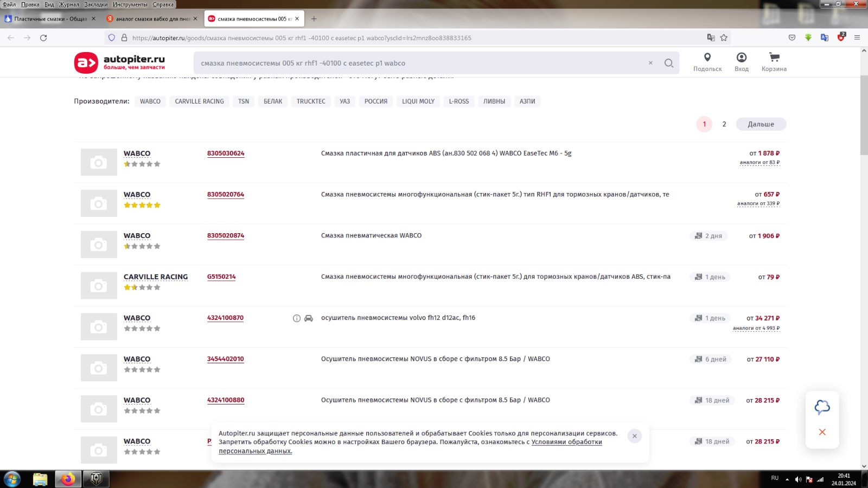868x488 pixels.
Task: Open part number 8305020874 link
Action: pos(226,236)
